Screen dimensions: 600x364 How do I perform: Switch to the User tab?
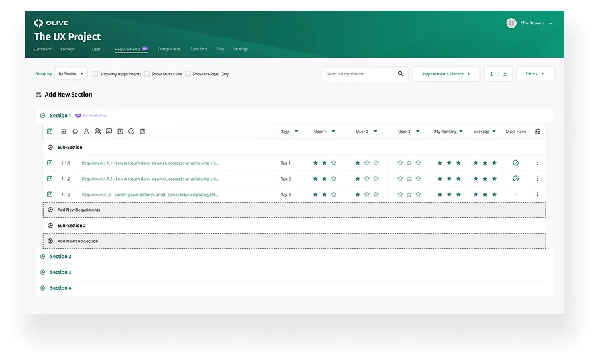pyautogui.click(x=96, y=50)
